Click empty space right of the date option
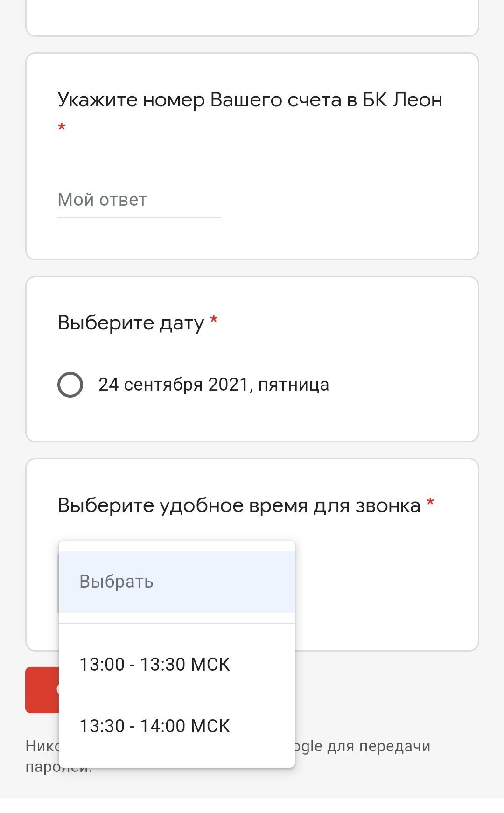504x813 pixels. pyautogui.click(x=401, y=385)
